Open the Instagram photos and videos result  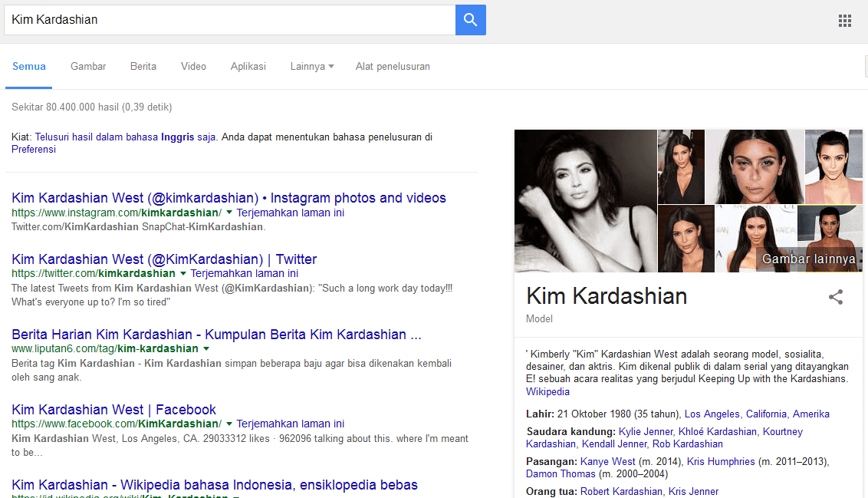pyautogui.click(x=229, y=198)
